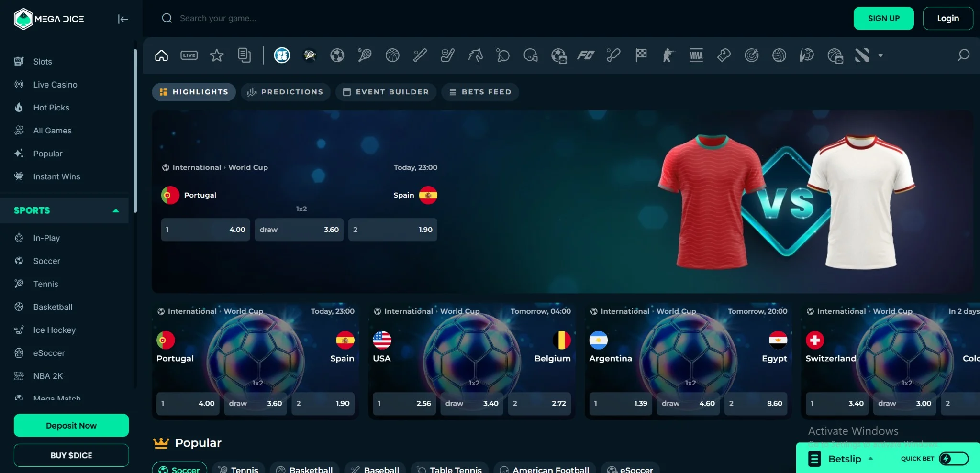Bet on Portugal at 4.00 in banner

pos(206,230)
